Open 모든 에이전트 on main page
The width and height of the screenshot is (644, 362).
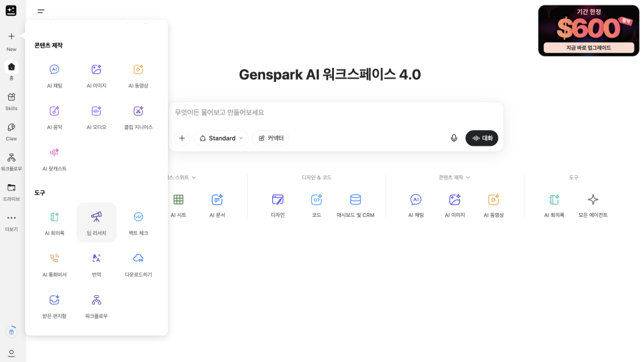592,206
